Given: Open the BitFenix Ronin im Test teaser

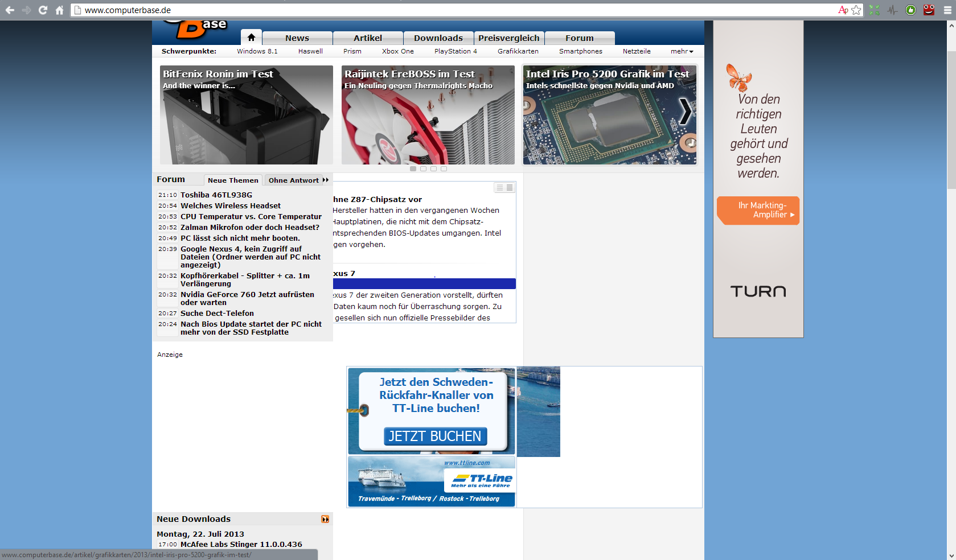Looking at the screenshot, I should point(247,115).
